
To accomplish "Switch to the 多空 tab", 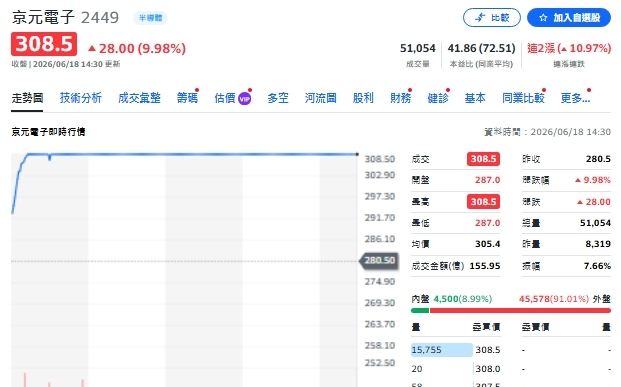I will point(278,98).
